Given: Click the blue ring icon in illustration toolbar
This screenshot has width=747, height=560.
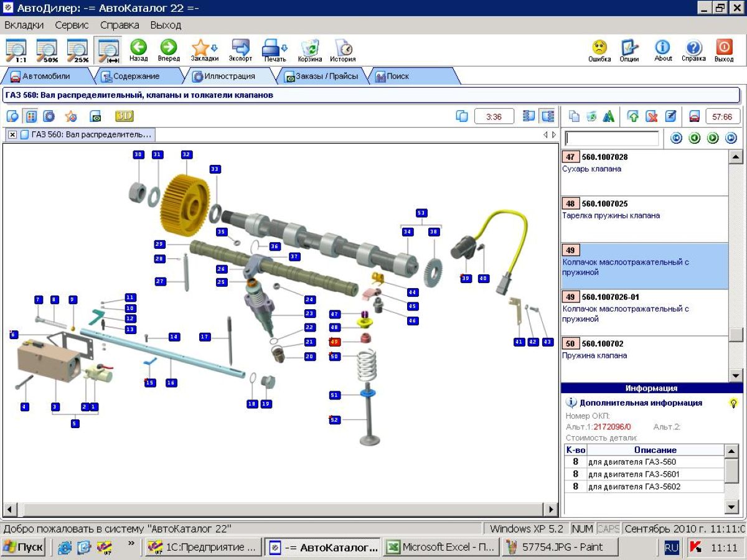Looking at the screenshot, I should tap(49, 116).
